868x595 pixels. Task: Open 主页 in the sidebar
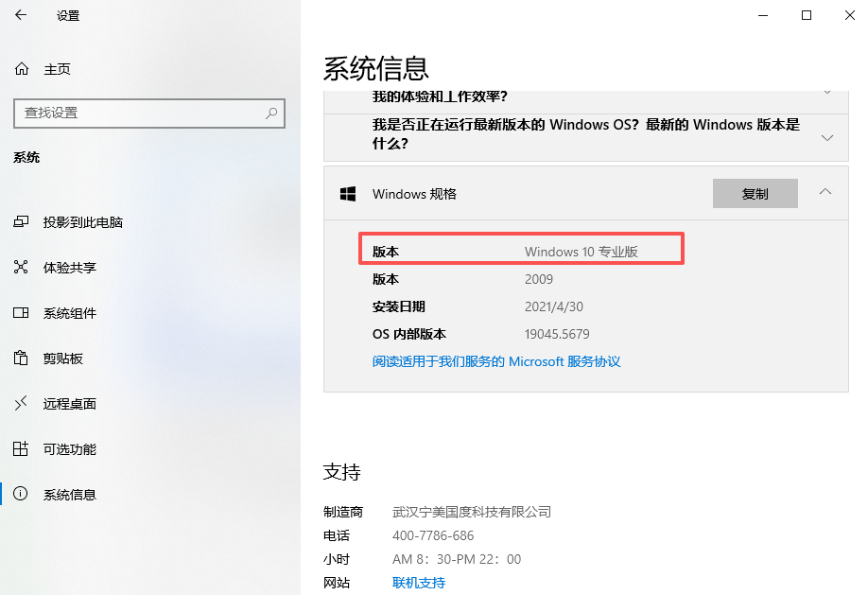58,69
